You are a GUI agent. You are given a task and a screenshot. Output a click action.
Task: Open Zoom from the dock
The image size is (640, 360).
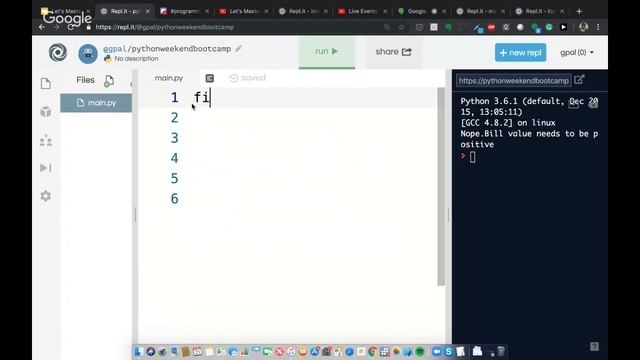[436, 351]
